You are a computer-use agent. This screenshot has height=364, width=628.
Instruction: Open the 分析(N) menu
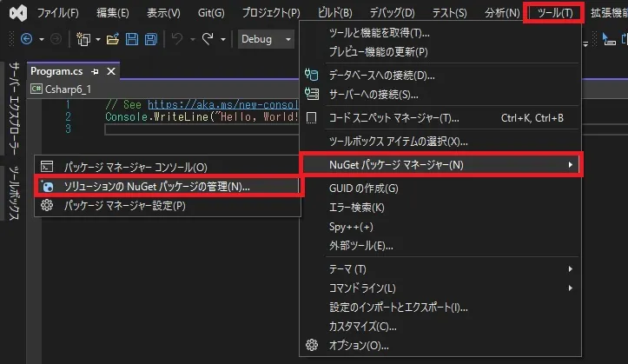(502, 13)
